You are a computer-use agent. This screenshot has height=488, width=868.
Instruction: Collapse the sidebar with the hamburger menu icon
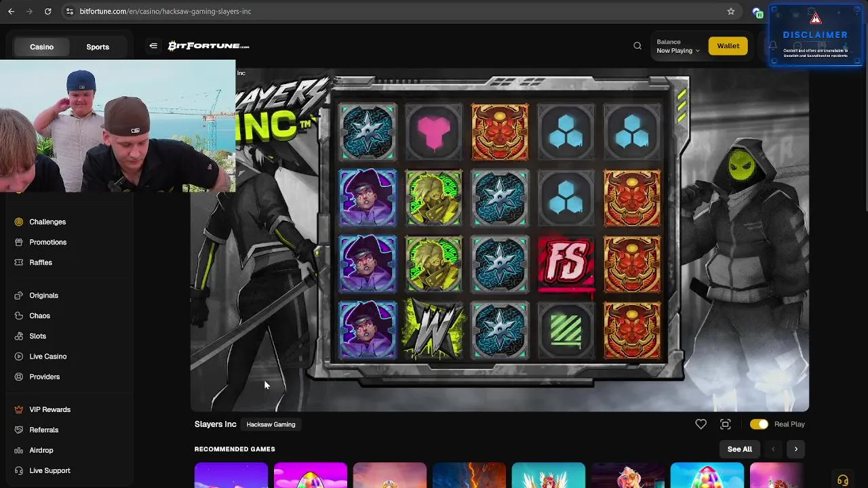click(153, 46)
